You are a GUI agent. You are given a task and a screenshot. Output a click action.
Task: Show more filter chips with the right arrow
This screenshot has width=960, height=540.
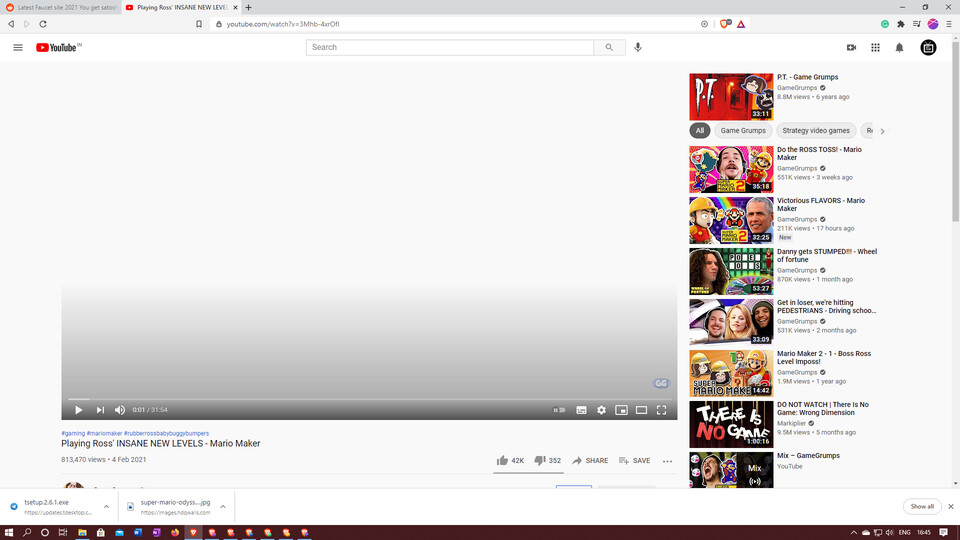[882, 131]
